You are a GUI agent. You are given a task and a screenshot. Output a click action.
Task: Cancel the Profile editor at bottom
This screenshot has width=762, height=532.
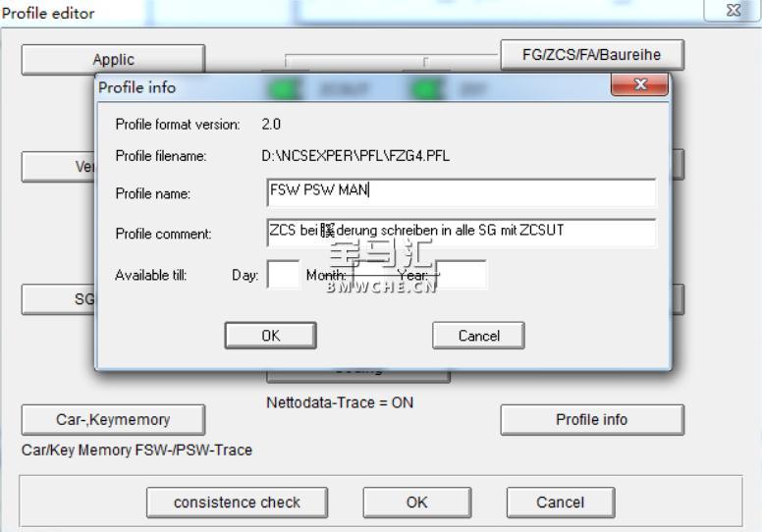click(x=561, y=503)
